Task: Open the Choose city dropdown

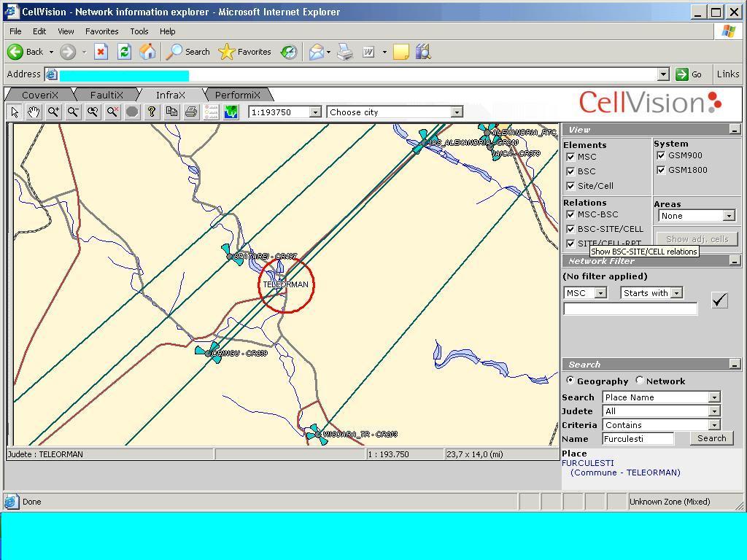Action: pos(457,112)
